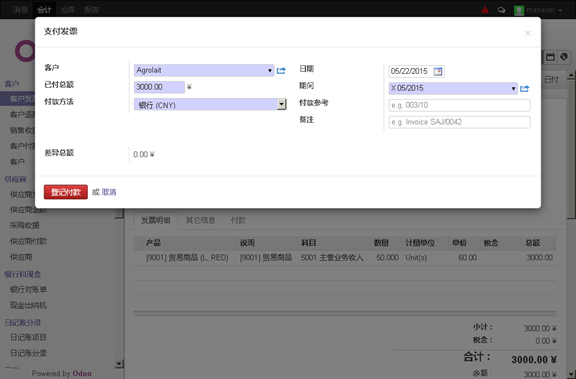The height and width of the screenshot is (379, 576).
Task: Open the payment method bank (CNY) dropdown
Action: tap(282, 105)
